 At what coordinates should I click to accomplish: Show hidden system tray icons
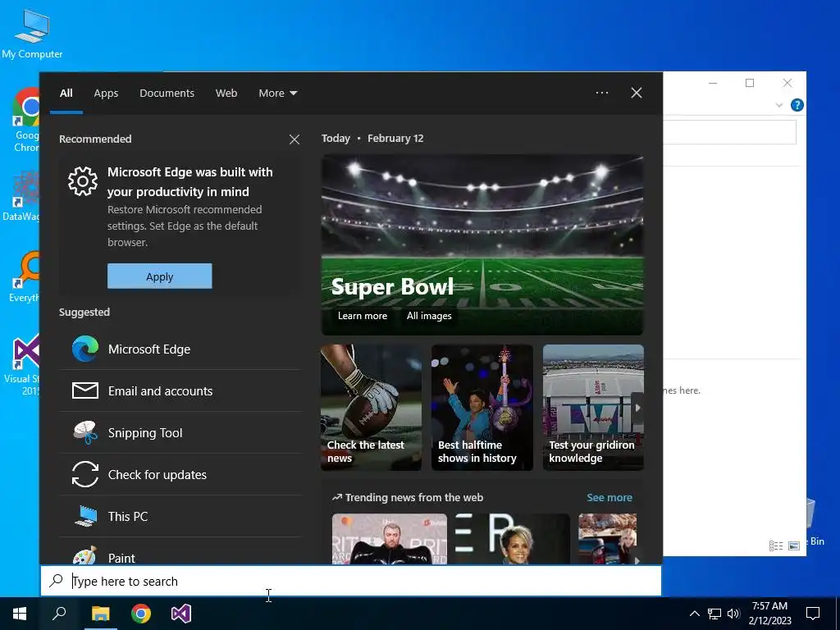pos(694,614)
